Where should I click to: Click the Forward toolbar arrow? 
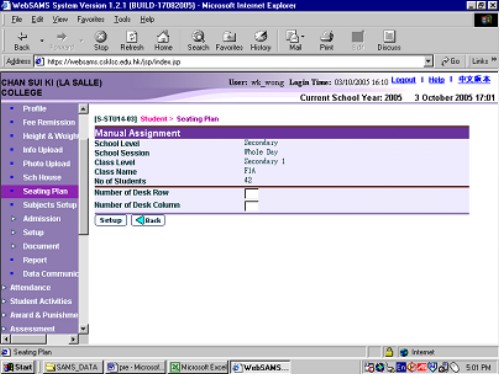tap(62, 41)
